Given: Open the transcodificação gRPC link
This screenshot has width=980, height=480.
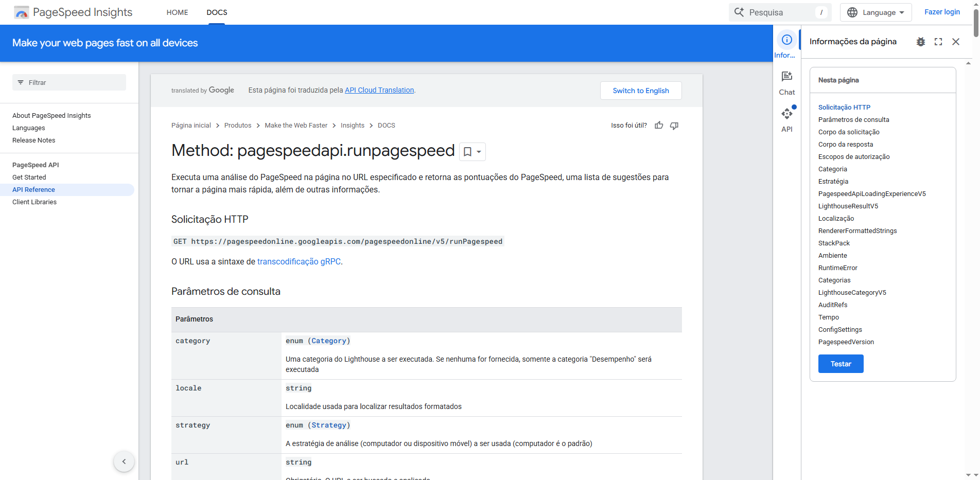Looking at the screenshot, I should point(299,261).
